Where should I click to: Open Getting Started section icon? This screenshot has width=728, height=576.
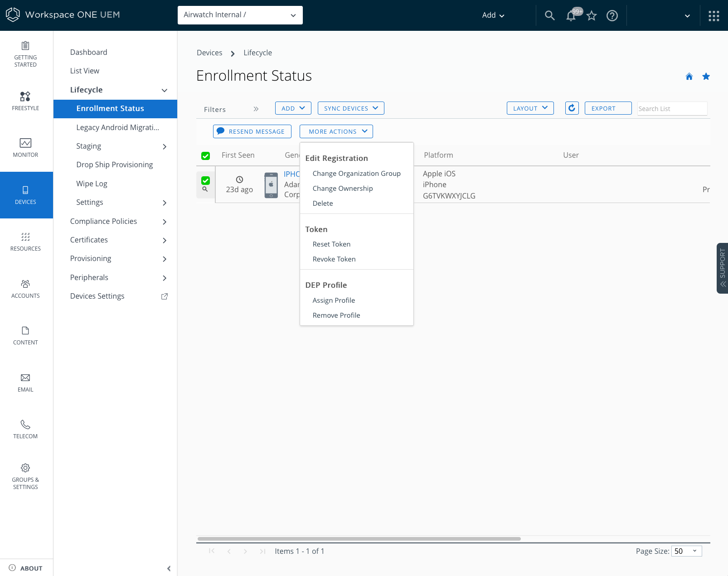point(25,46)
